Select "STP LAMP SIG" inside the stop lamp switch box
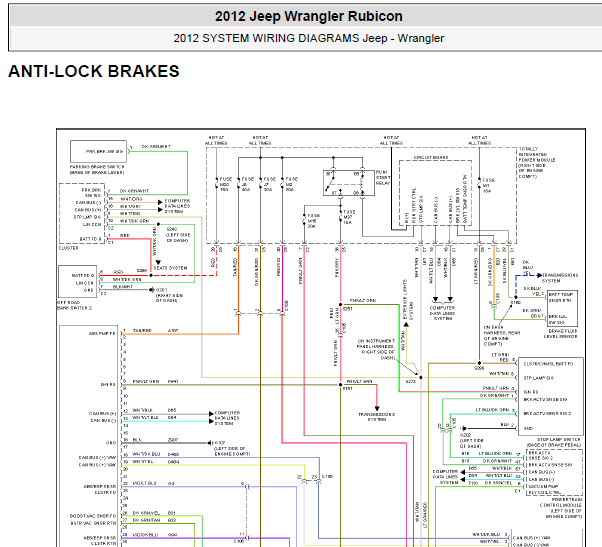 pos(539,378)
